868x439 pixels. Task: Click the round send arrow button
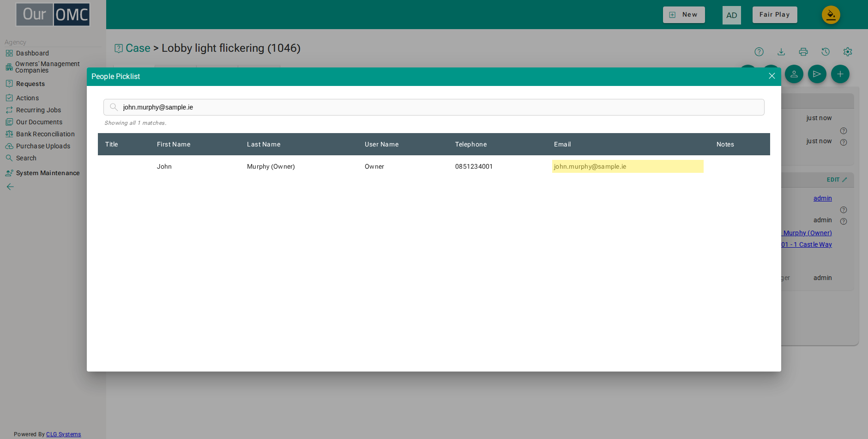[817, 74]
